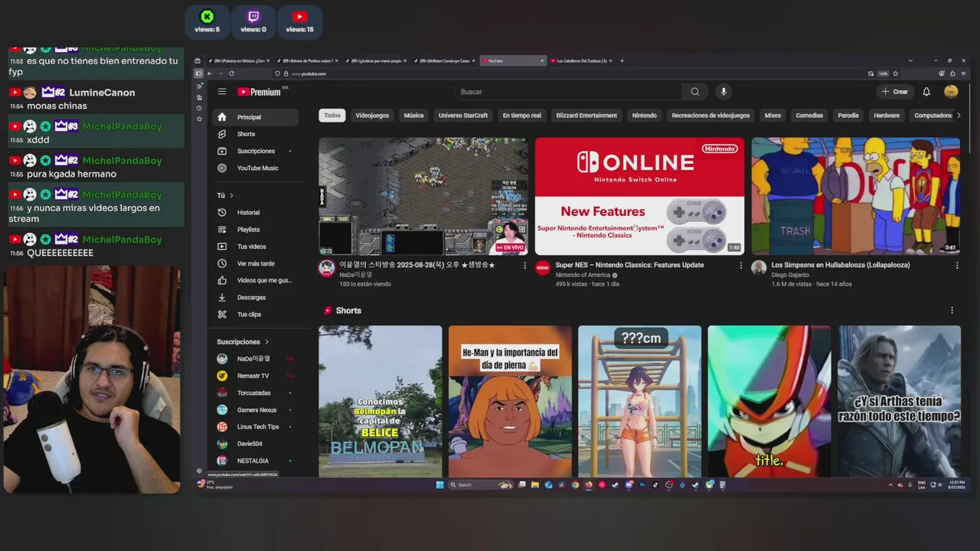Open Suscripciones in the sidebar
980x551 pixels.
click(x=256, y=151)
